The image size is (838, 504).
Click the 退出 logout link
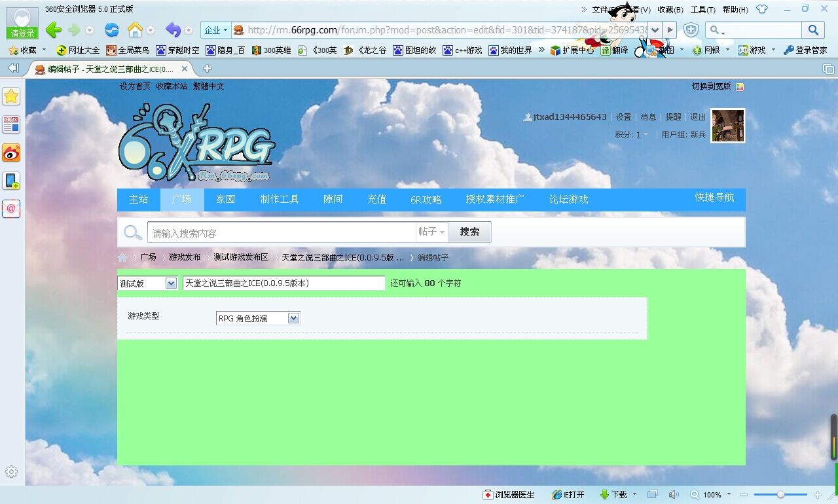pos(698,117)
